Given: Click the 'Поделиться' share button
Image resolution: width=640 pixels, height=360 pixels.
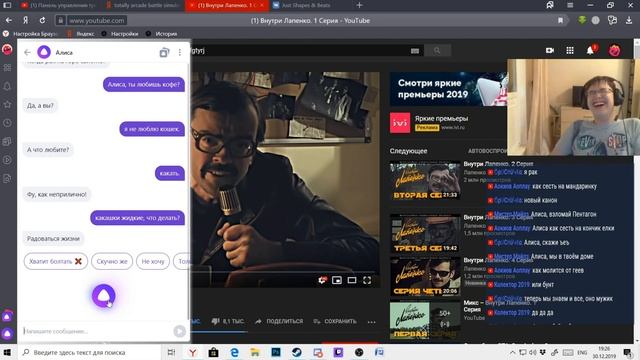Looking at the screenshot, I should [279, 321].
